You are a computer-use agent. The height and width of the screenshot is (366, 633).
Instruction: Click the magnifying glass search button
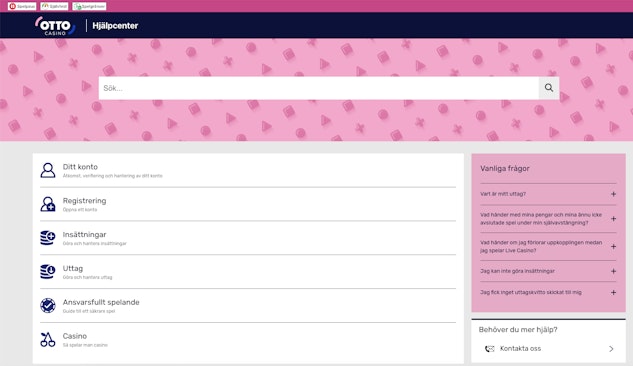(549, 88)
